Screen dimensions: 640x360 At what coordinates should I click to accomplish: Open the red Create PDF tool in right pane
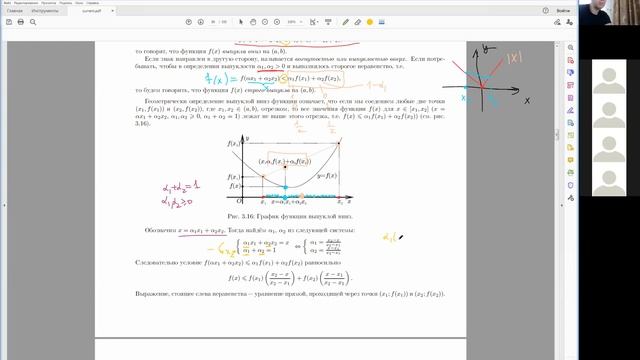(x=571, y=60)
